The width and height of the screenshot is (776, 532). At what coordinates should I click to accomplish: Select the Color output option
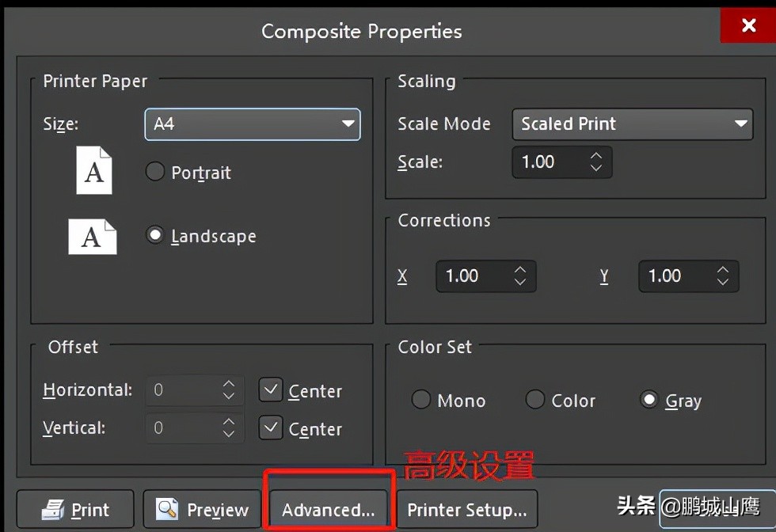(x=535, y=400)
